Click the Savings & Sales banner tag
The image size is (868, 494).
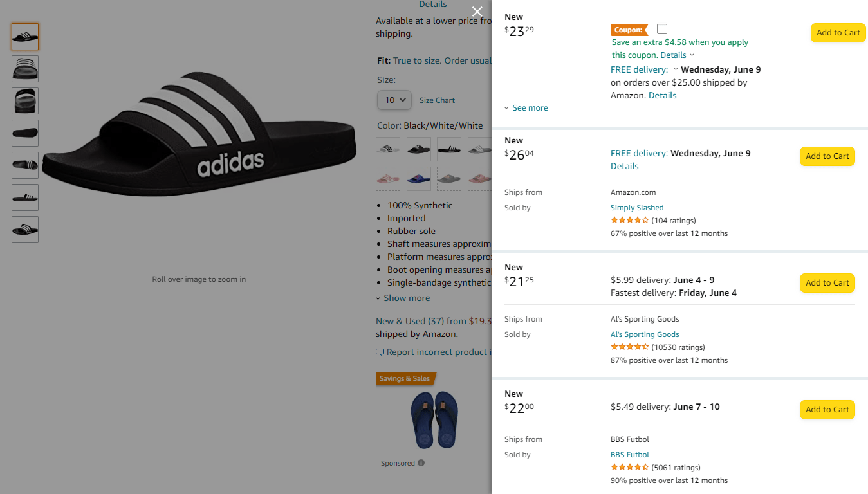pyautogui.click(x=405, y=379)
